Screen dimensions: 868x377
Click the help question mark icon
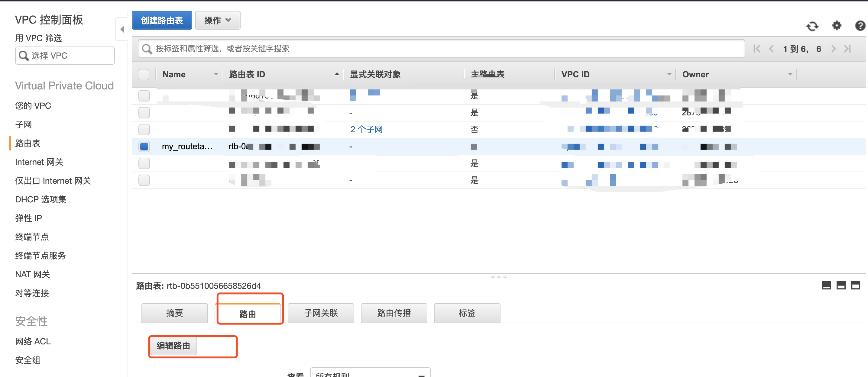[860, 26]
